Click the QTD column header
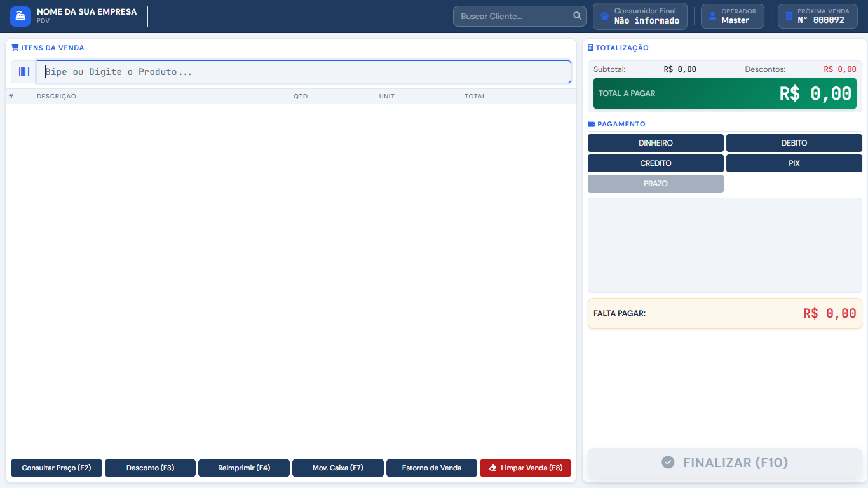The width and height of the screenshot is (868, 488). pyautogui.click(x=301, y=97)
